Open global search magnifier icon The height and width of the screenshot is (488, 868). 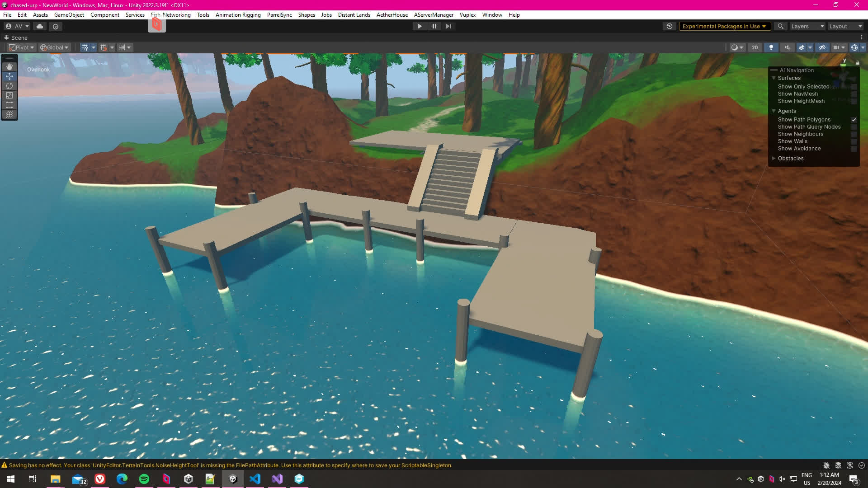(x=780, y=26)
